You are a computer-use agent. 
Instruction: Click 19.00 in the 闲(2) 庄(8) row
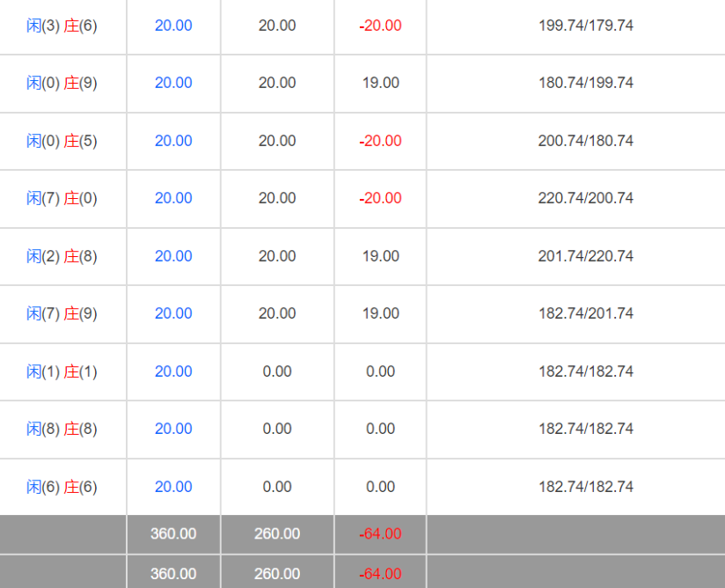[x=380, y=256]
